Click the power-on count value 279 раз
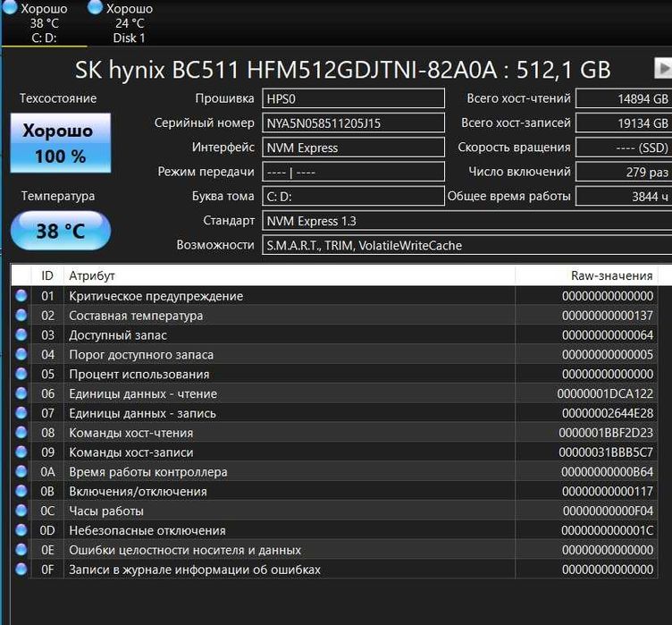This screenshot has height=625, width=672. point(624,172)
